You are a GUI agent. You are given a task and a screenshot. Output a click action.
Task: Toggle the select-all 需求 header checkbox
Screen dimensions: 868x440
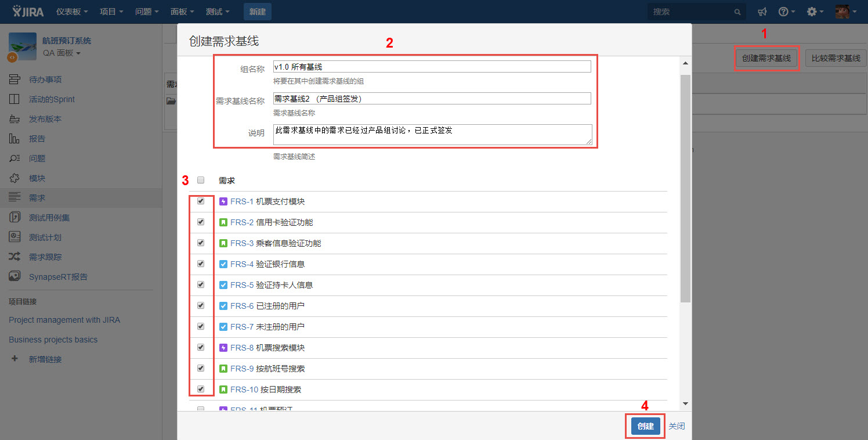[x=201, y=180]
